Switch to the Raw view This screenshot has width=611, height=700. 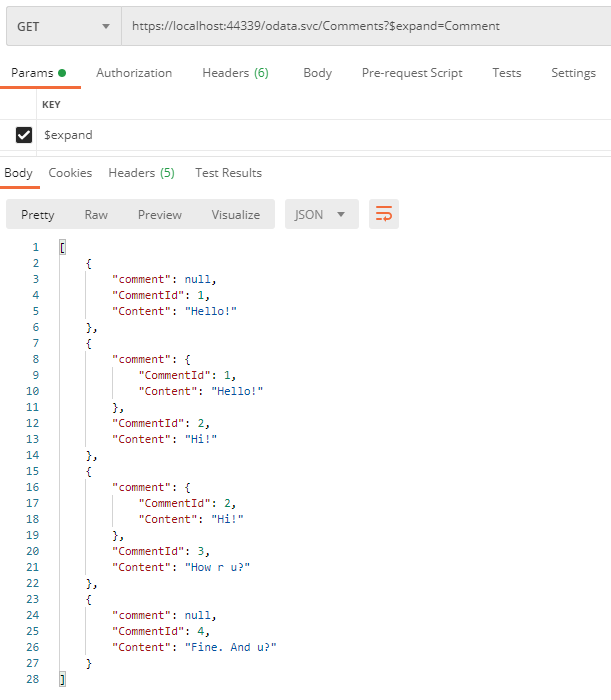point(96,215)
